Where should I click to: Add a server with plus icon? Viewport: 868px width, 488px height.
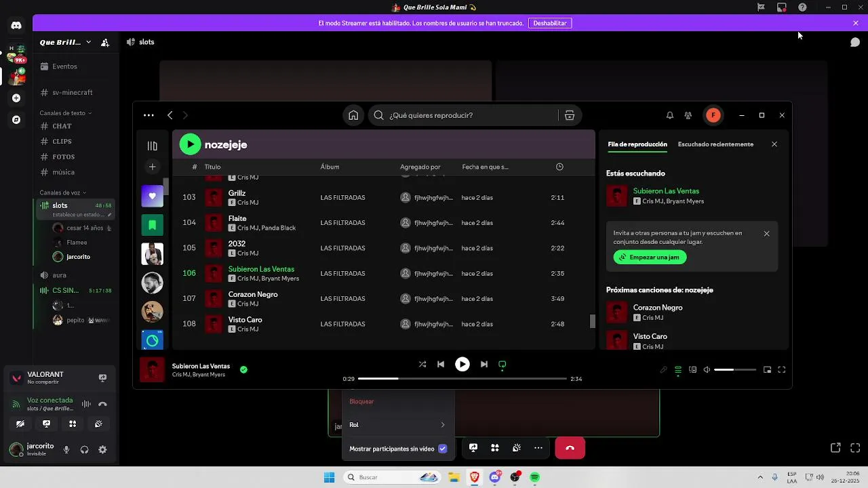16,98
